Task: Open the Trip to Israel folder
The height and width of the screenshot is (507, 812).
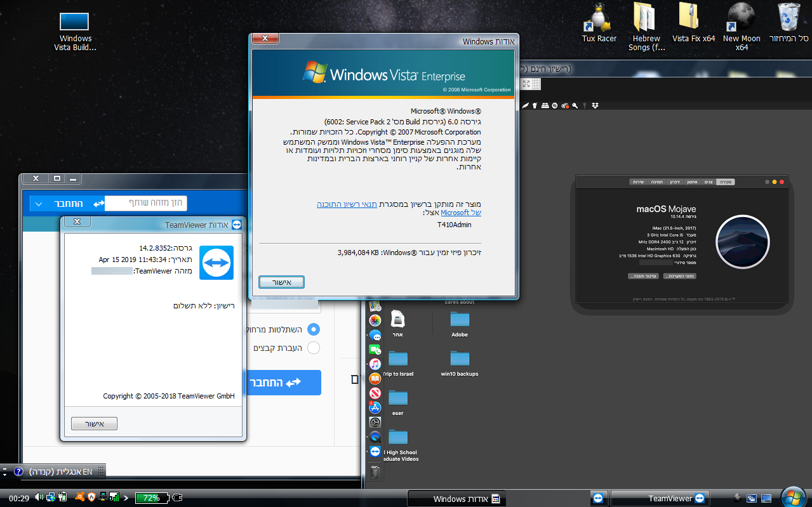Action: tap(397, 363)
